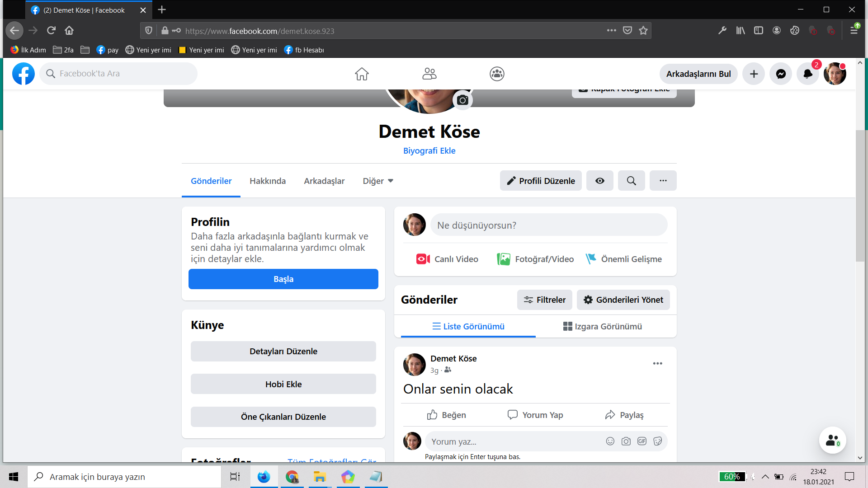Open the Firefox hamburger menu
This screenshot has height=488, width=868.
pos(854,31)
